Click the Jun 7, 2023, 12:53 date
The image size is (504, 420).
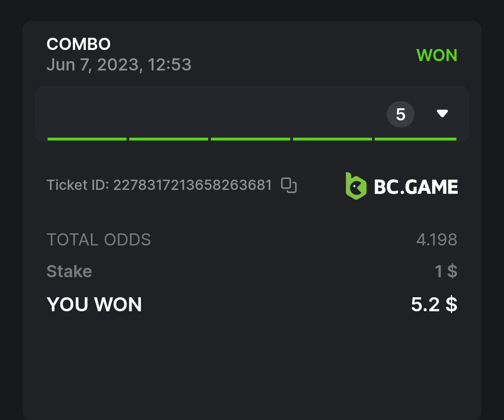[119, 64]
